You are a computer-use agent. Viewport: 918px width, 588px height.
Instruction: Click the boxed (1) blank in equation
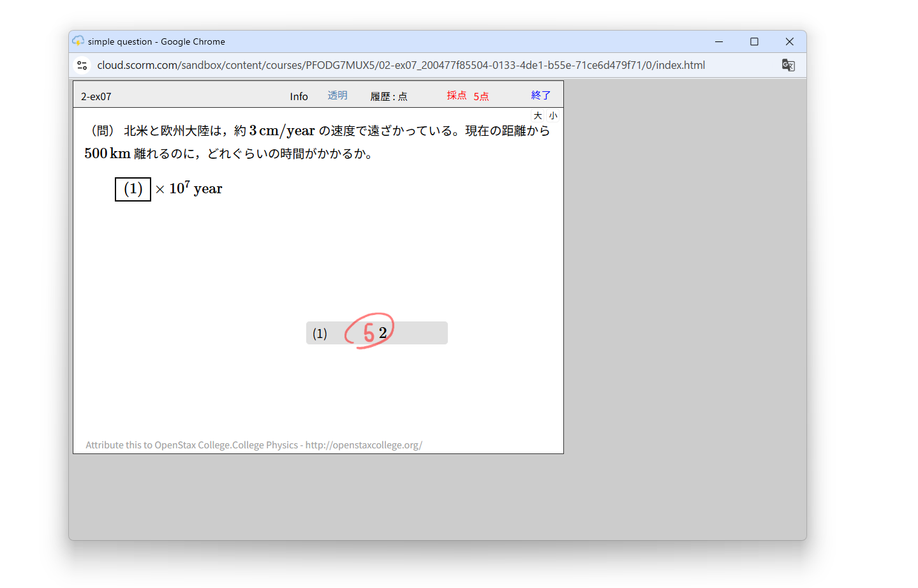[133, 189]
